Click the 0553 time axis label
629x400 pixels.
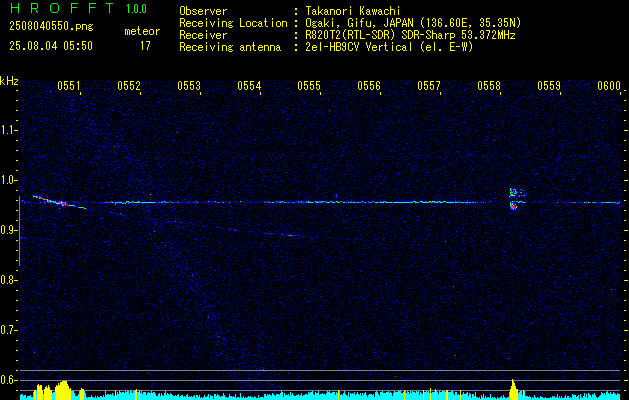pyautogui.click(x=189, y=86)
